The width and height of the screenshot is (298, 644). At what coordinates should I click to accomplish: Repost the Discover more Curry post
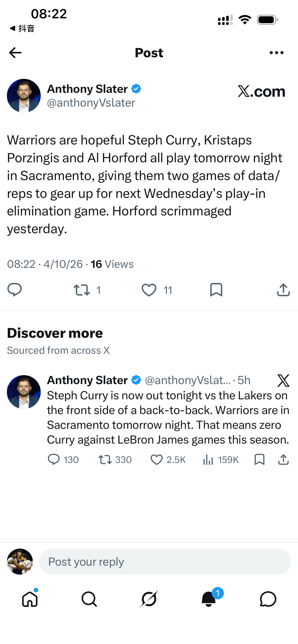(x=105, y=460)
